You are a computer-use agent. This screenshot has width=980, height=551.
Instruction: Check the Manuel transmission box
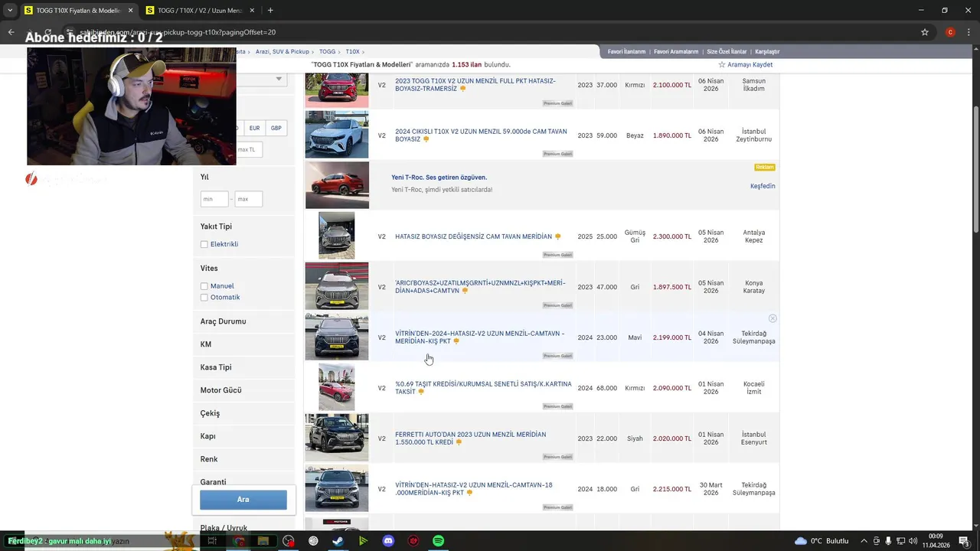click(204, 286)
